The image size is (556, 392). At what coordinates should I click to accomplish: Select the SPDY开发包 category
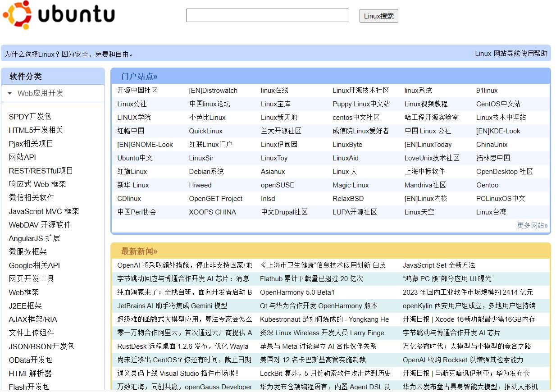[x=30, y=117]
